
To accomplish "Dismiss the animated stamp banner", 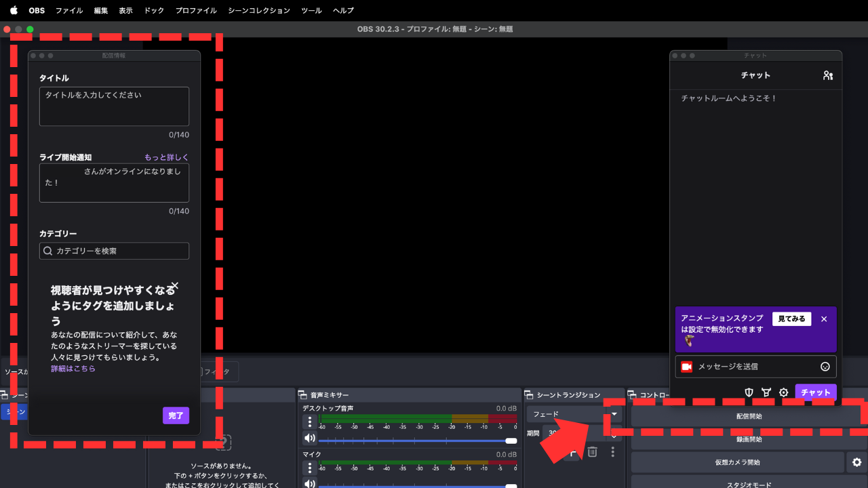I will point(824,319).
